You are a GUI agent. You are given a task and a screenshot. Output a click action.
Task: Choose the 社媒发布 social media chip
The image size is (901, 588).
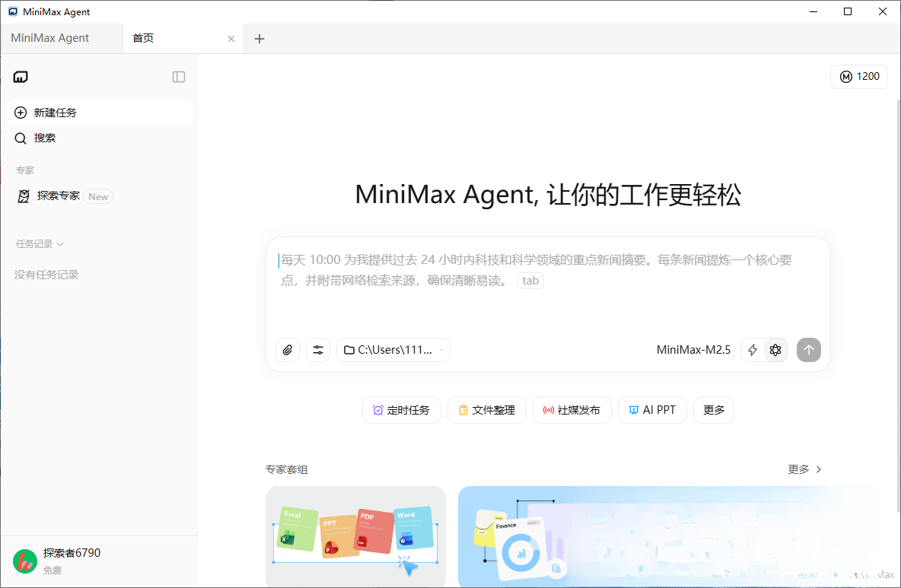571,410
